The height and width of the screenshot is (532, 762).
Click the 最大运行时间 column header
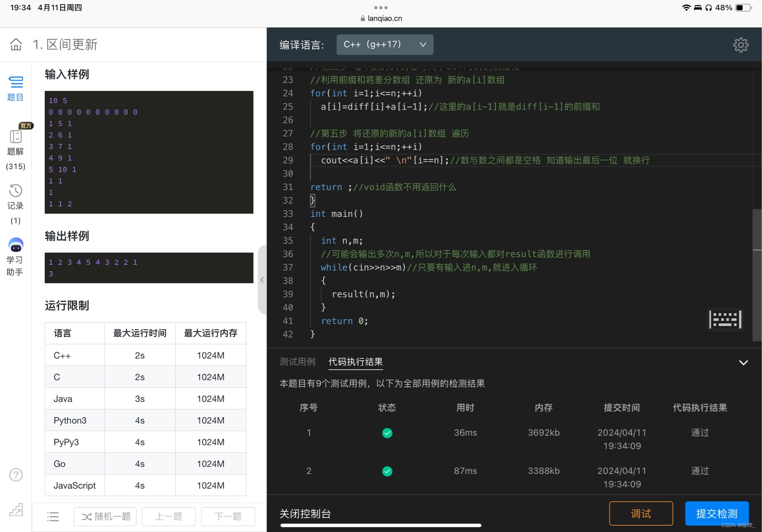coord(140,333)
